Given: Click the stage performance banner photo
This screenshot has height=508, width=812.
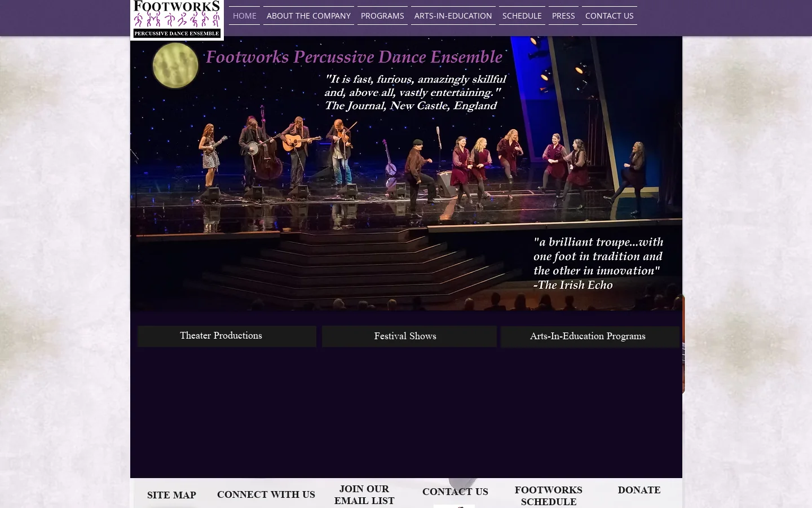Looking at the screenshot, I should 406,173.
